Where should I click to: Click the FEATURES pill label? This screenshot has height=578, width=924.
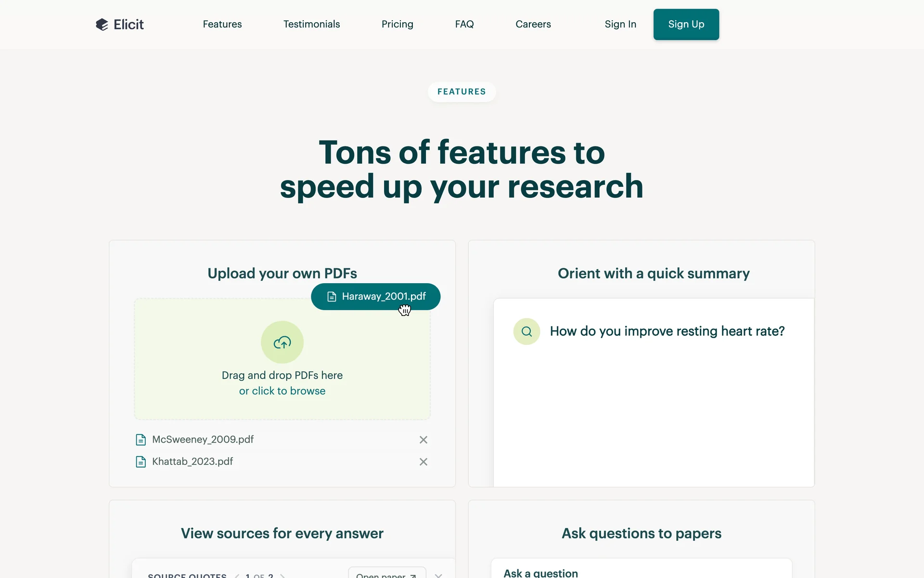(461, 92)
